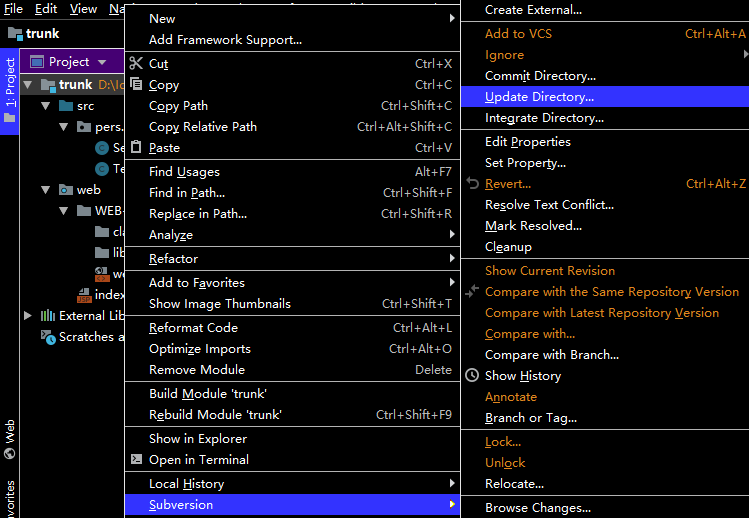
Task: Select Show in Explorer entry
Action: coord(292,438)
